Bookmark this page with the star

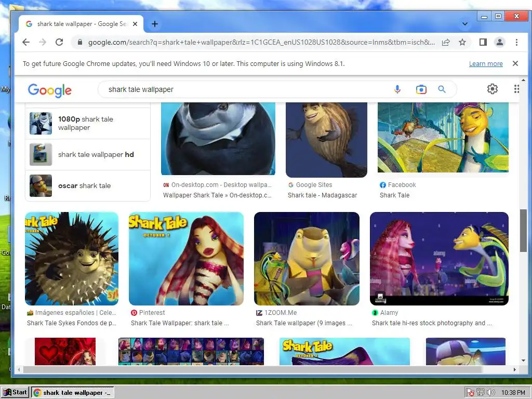click(x=462, y=42)
